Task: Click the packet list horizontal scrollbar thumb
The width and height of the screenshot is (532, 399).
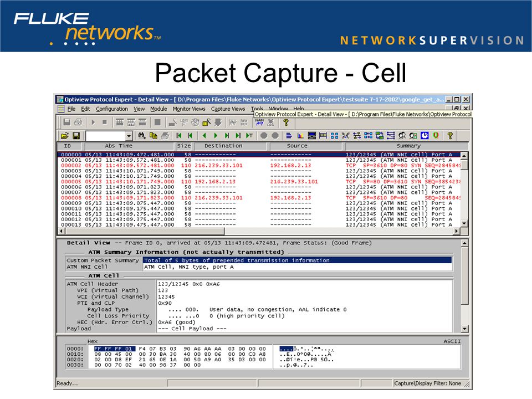Action: click(145, 231)
